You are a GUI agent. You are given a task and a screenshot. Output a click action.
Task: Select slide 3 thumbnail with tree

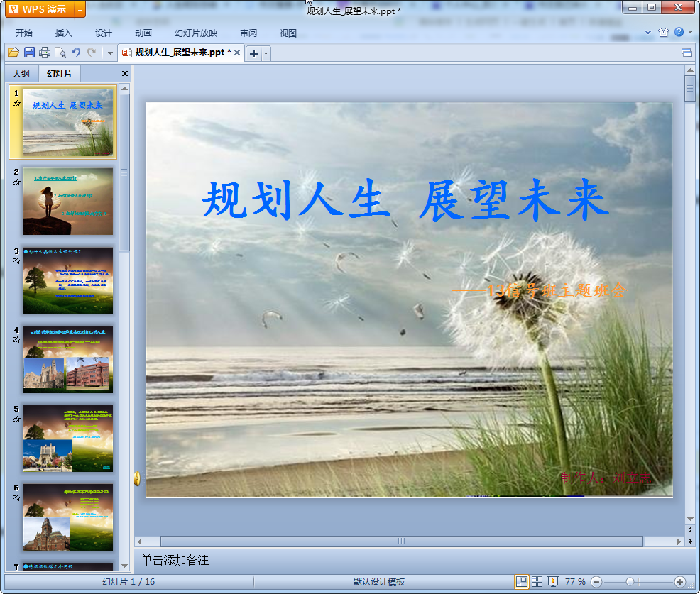pyautogui.click(x=68, y=281)
